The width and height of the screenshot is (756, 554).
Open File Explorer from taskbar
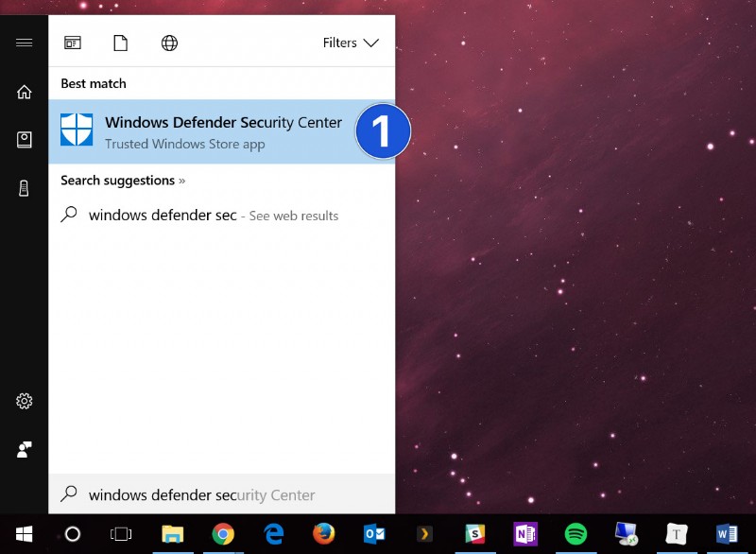point(173,534)
